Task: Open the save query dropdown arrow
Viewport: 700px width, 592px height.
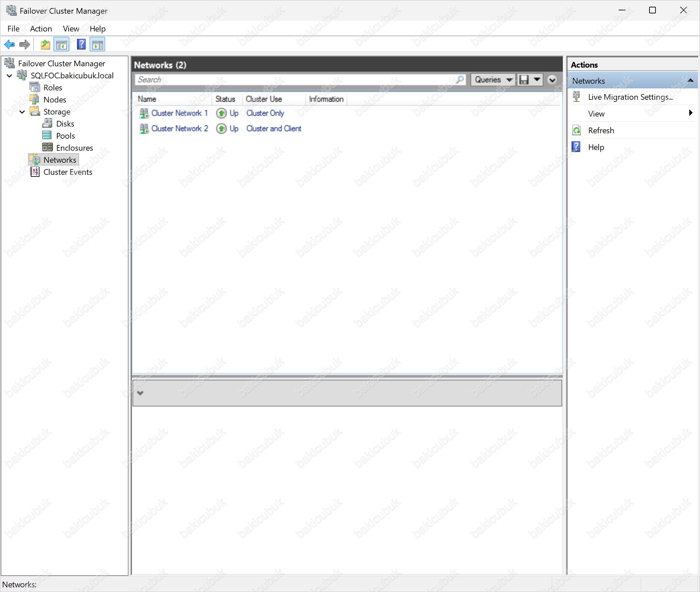Action: pos(537,80)
